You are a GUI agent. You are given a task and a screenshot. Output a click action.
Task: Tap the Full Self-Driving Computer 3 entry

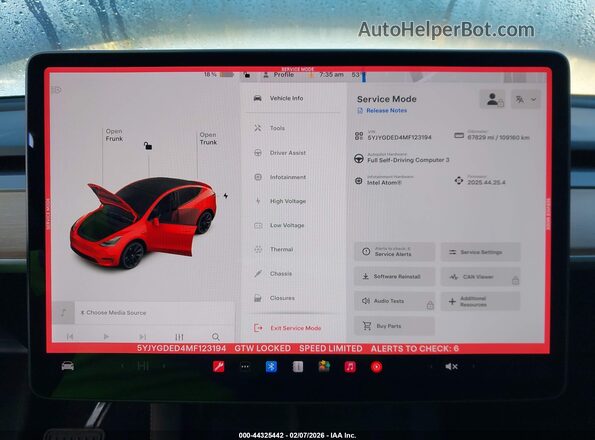[x=408, y=160]
